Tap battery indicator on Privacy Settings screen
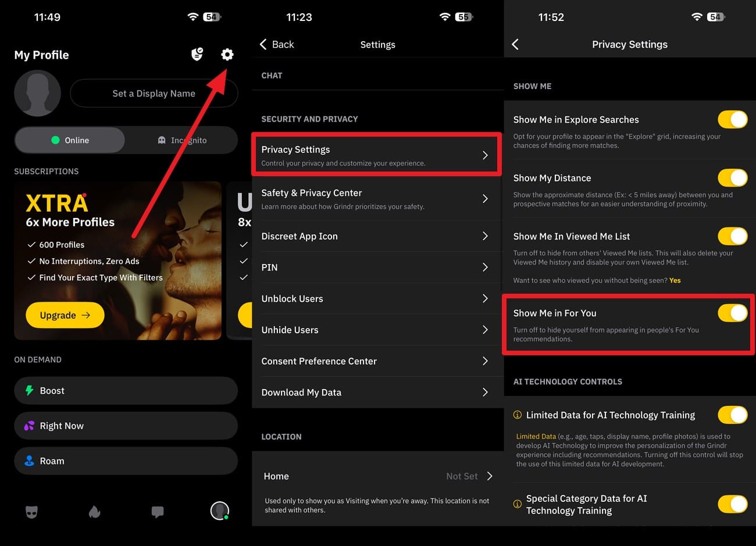756x546 pixels. tap(716, 17)
